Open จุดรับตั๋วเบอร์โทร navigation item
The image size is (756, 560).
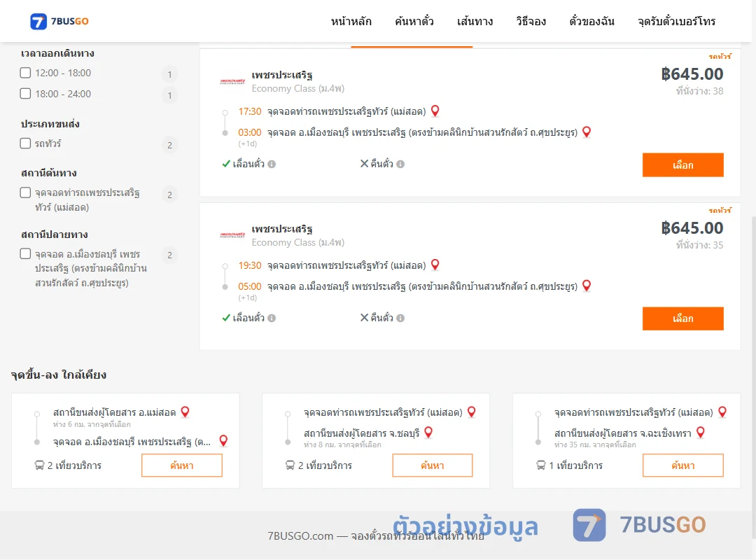[676, 21]
